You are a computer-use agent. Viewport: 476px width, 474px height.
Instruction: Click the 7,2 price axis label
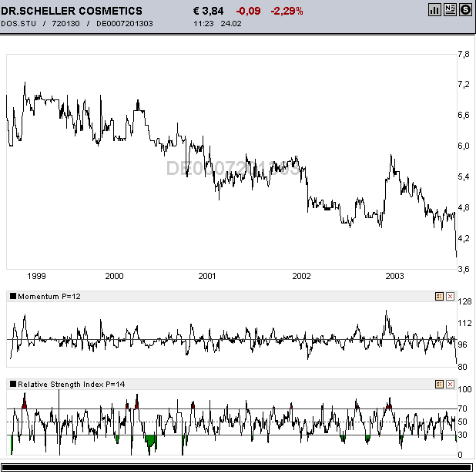(x=464, y=84)
